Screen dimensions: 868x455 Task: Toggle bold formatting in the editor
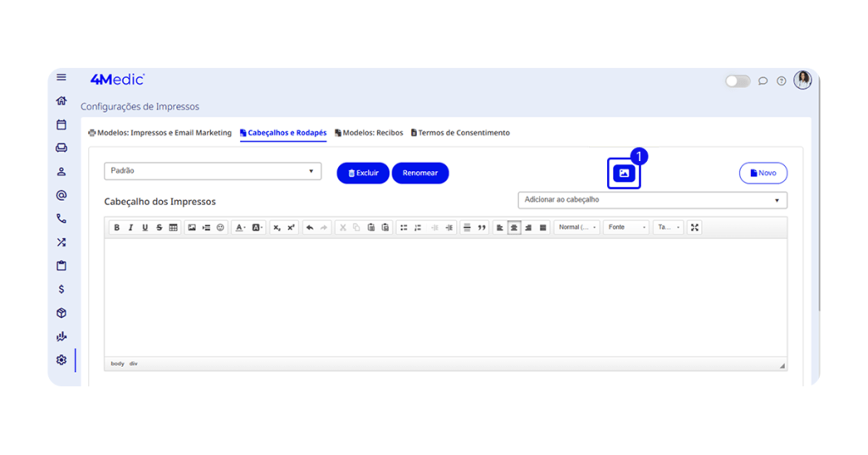(x=117, y=228)
